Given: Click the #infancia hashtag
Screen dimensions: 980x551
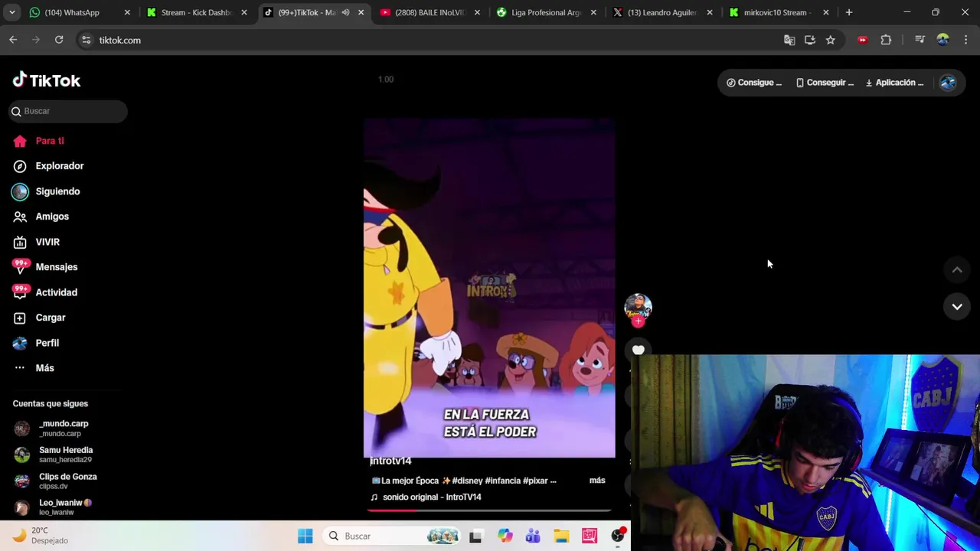Looking at the screenshot, I should (x=503, y=481).
